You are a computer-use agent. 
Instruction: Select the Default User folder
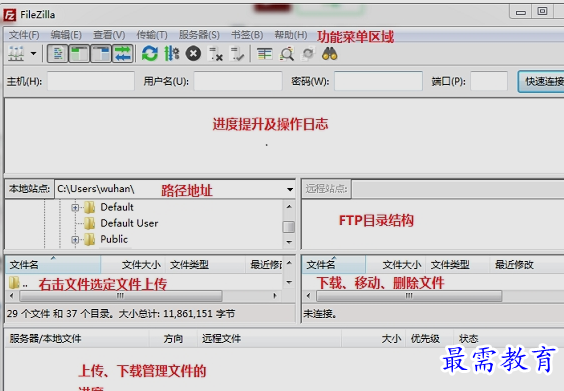129,223
